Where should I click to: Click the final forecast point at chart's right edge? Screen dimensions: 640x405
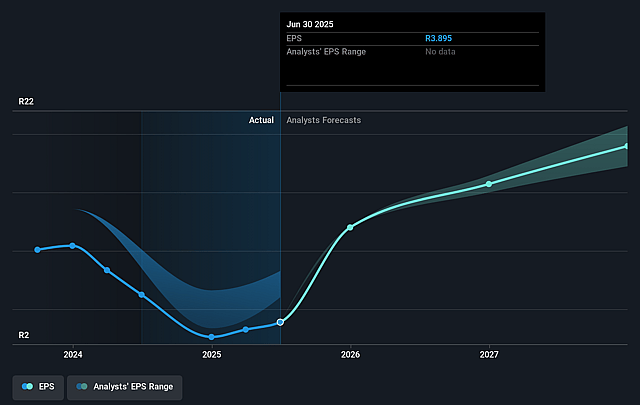pyautogui.click(x=627, y=146)
